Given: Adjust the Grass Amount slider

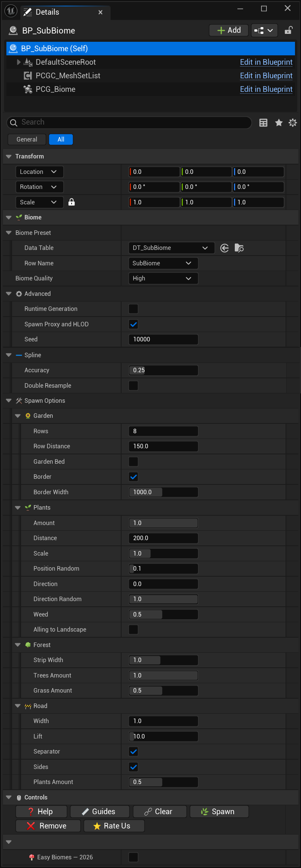Looking at the screenshot, I should point(163,690).
